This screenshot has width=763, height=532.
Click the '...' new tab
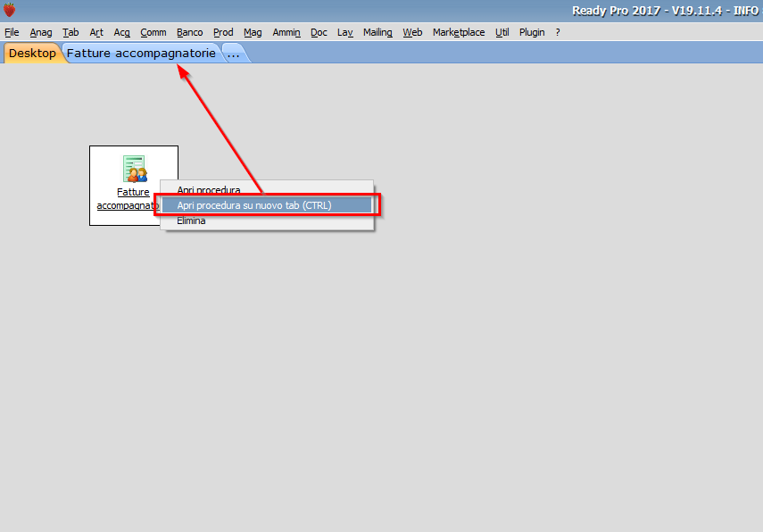(234, 53)
